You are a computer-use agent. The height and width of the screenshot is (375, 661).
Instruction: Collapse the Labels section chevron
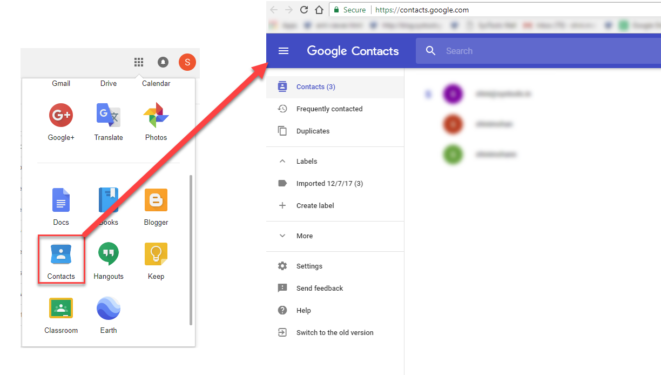[282, 161]
